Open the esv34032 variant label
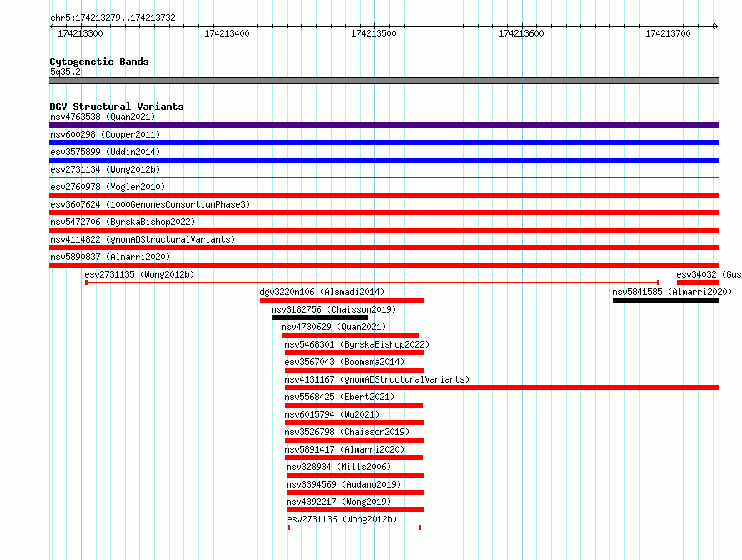Image resolution: width=742 pixels, height=560 pixels. click(709, 274)
